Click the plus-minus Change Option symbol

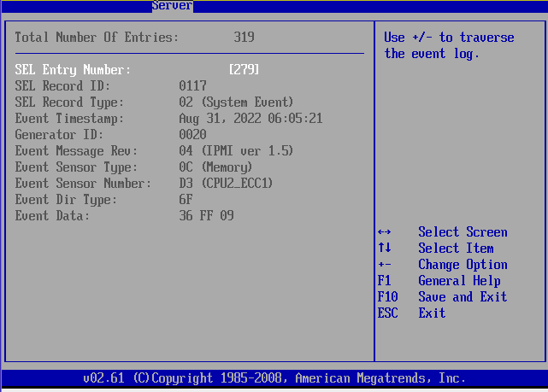click(x=384, y=265)
